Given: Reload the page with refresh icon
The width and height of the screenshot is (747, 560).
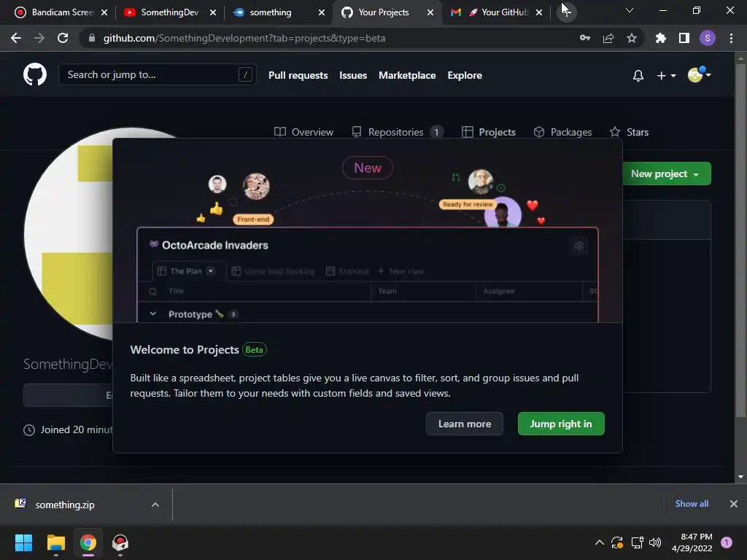Looking at the screenshot, I should (x=63, y=38).
